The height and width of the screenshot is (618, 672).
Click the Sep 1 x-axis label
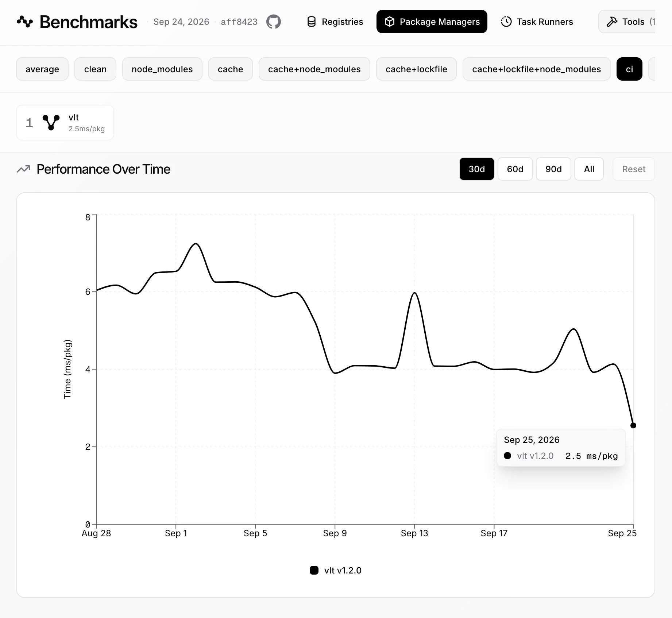176,533
